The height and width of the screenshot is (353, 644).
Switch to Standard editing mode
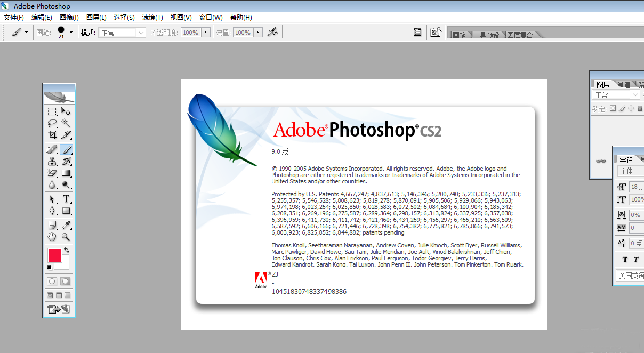pos(52,281)
